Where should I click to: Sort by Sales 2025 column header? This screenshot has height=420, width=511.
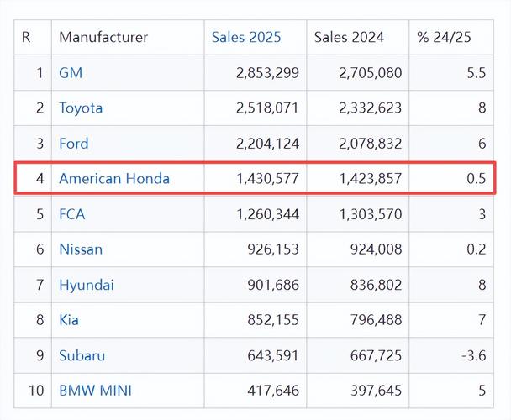246,38
